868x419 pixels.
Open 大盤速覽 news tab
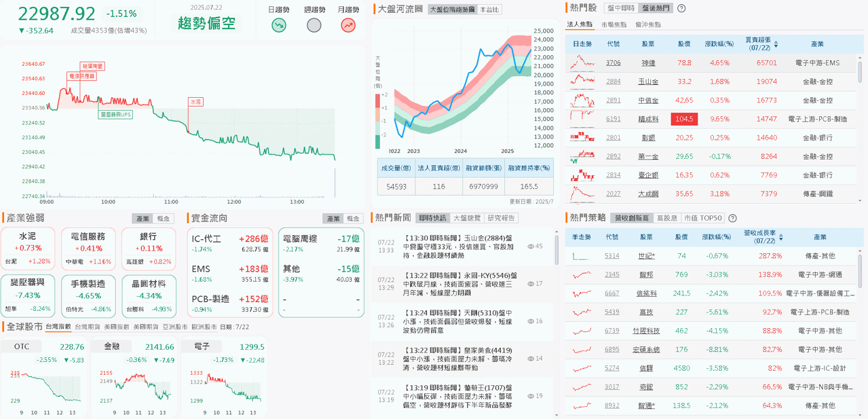tap(467, 218)
